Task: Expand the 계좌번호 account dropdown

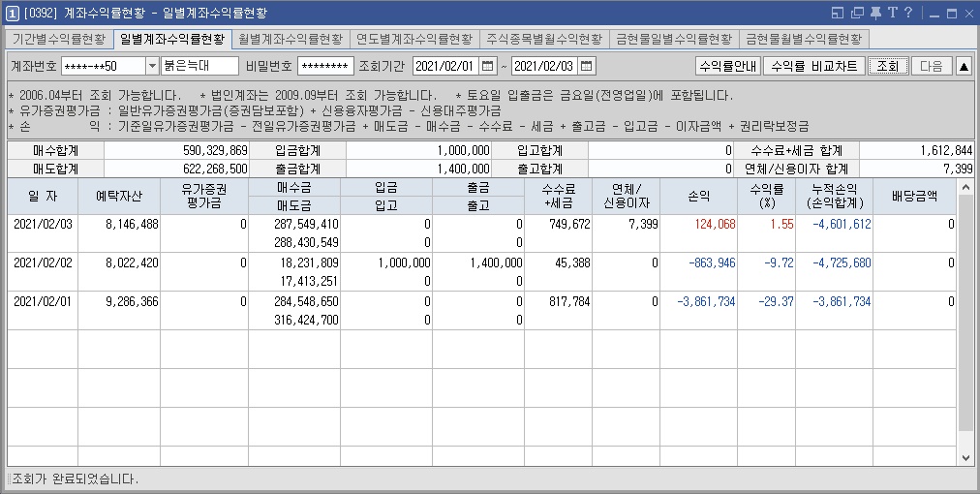Action: point(152,66)
